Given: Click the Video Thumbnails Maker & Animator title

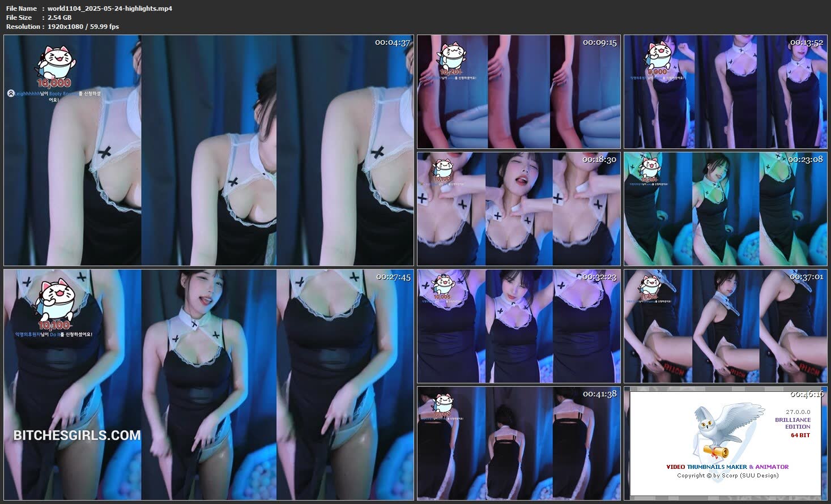Looking at the screenshot, I should coord(727,467).
